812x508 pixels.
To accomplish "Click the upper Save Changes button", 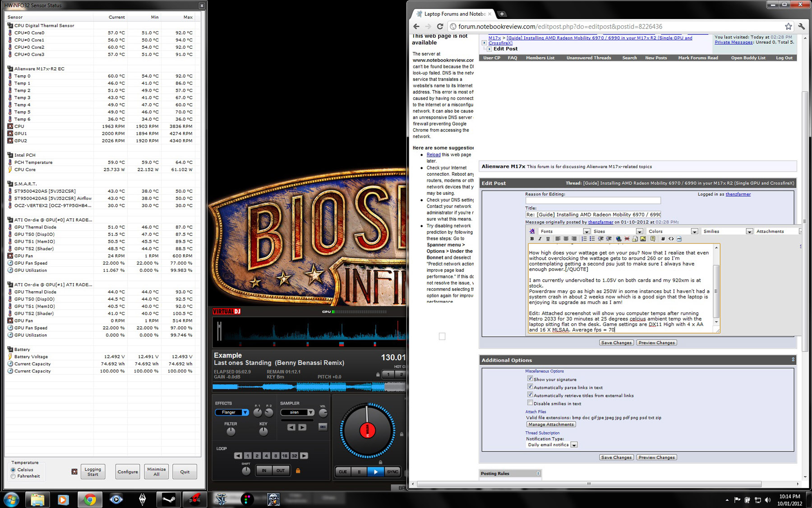I will click(x=616, y=343).
